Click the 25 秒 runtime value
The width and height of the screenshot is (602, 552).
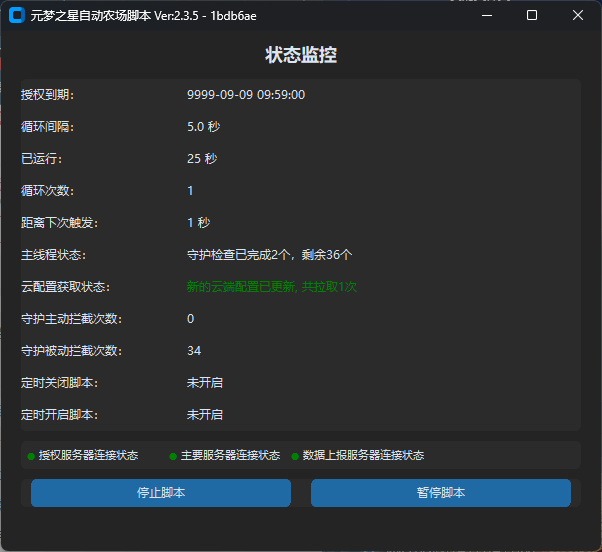202,159
